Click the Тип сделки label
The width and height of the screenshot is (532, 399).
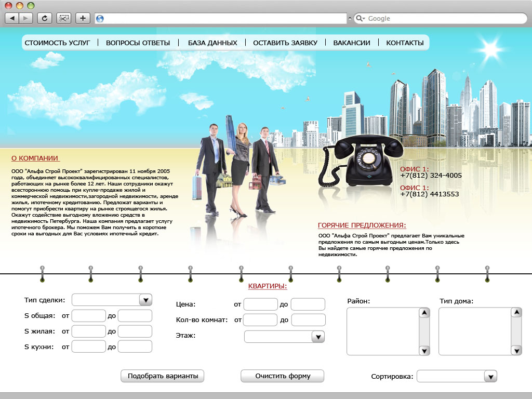pos(45,300)
